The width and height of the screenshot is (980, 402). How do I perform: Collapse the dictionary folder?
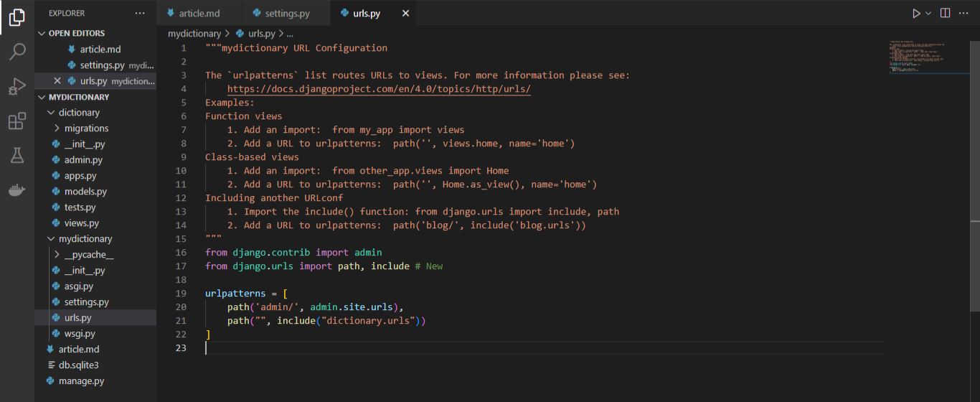pos(79,113)
